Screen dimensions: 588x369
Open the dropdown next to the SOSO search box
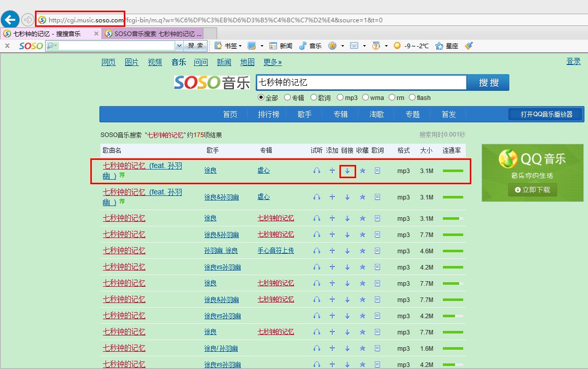[179, 45]
